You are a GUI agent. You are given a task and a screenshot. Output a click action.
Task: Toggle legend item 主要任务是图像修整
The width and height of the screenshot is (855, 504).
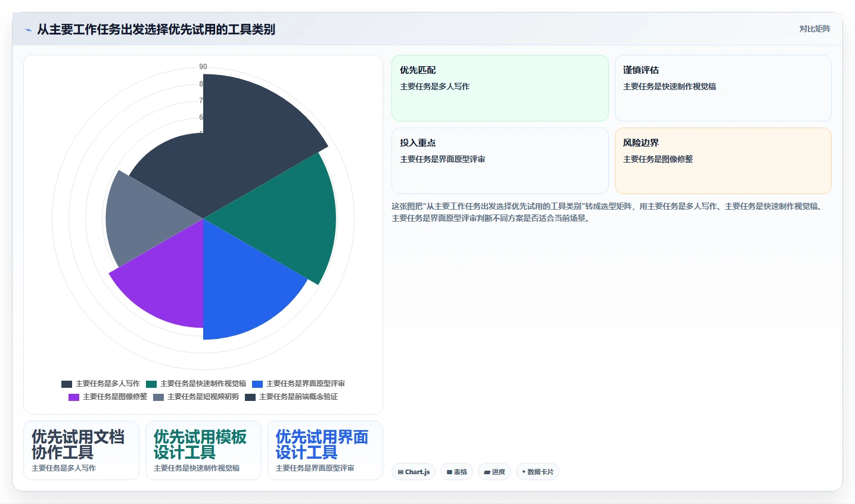[x=108, y=397]
